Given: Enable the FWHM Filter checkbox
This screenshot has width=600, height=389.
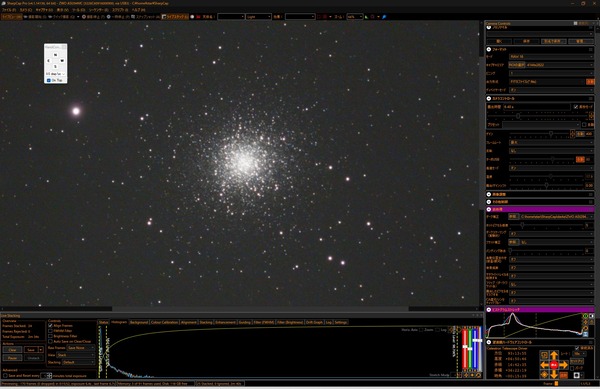Looking at the screenshot, I should click(x=51, y=331).
